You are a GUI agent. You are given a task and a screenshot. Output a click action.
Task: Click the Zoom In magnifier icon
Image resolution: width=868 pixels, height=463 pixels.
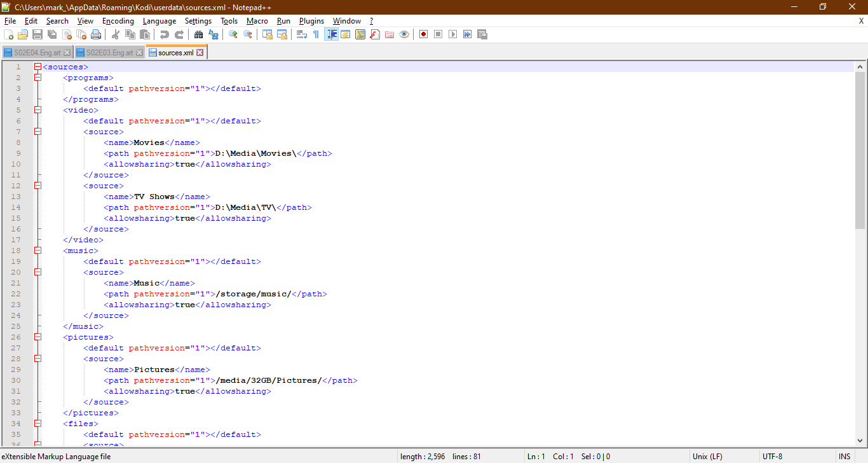[233, 34]
